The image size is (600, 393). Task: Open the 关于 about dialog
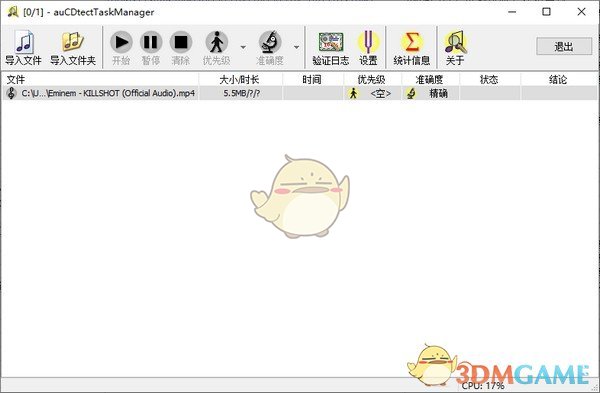pos(455,47)
